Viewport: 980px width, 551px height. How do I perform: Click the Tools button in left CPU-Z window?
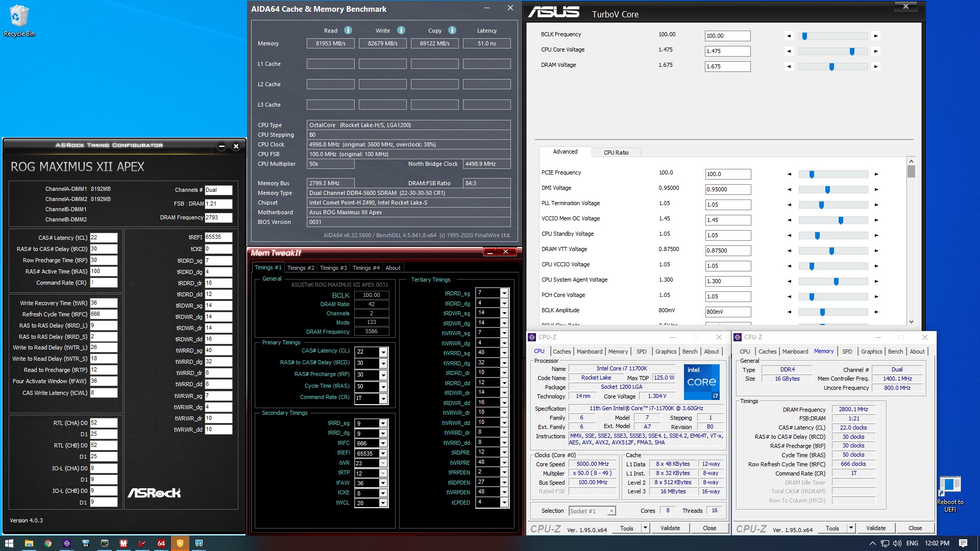click(627, 528)
